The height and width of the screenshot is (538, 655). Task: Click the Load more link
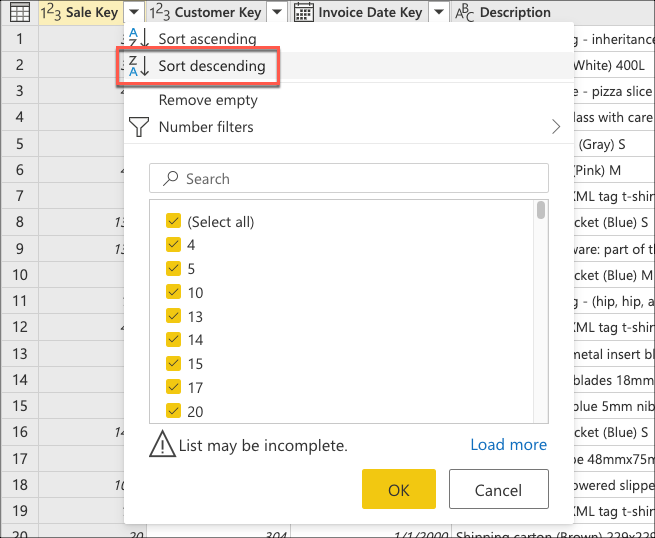(x=508, y=445)
